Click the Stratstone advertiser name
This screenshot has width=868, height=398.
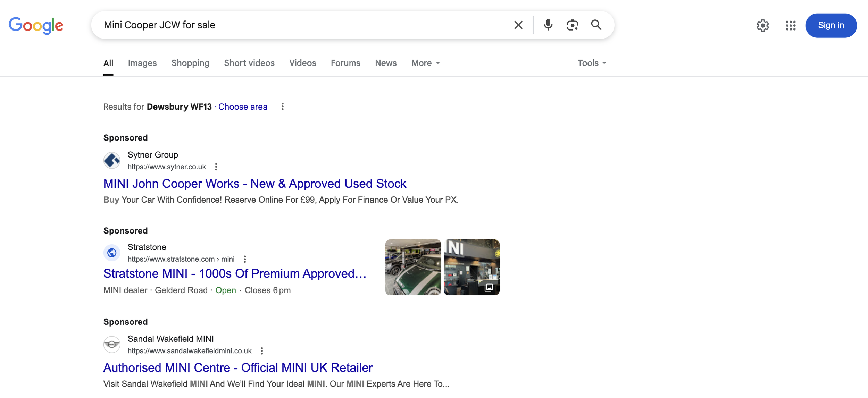tap(147, 247)
